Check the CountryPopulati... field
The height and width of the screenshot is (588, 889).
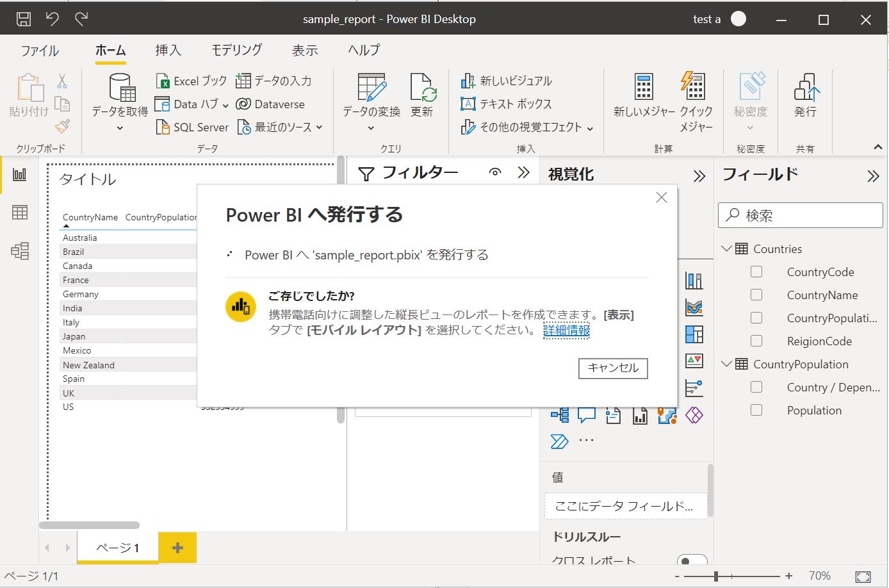[756, 318]
